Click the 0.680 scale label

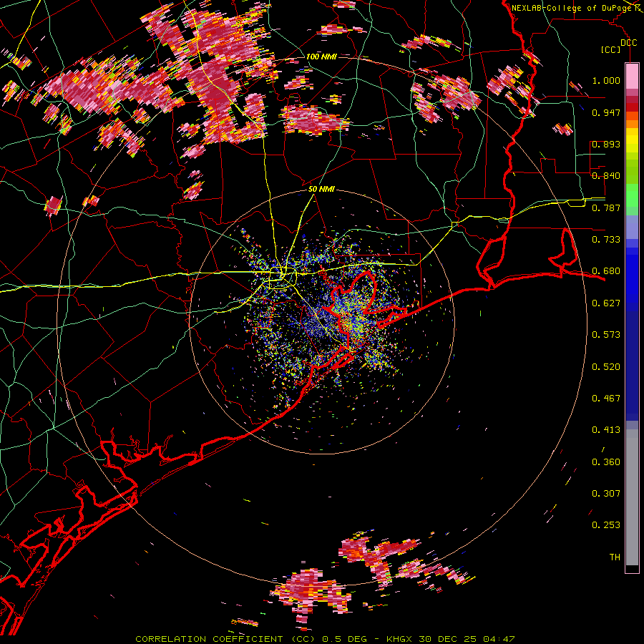point(606,271)
